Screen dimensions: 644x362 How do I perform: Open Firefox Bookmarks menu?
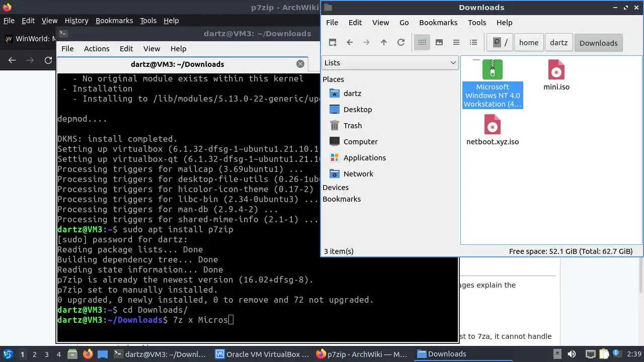[114, 21]
